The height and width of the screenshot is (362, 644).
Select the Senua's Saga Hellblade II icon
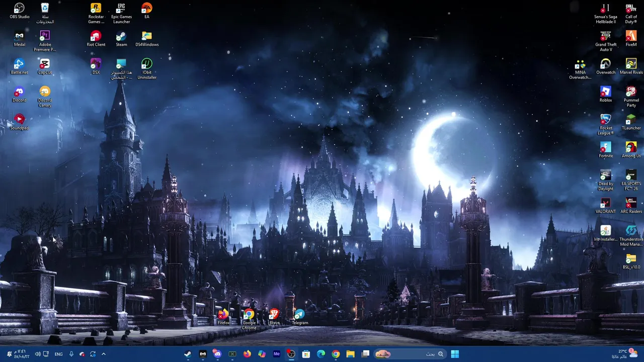605,13
